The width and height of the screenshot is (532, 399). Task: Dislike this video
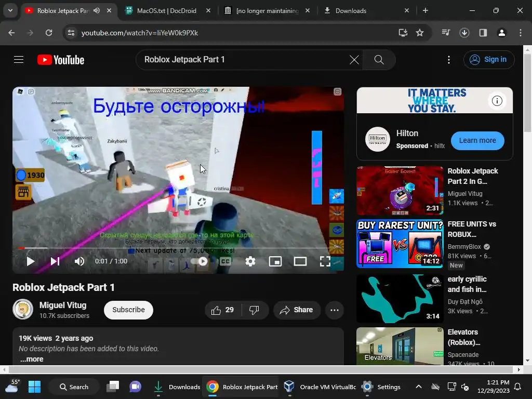click(x=255, y=310)
